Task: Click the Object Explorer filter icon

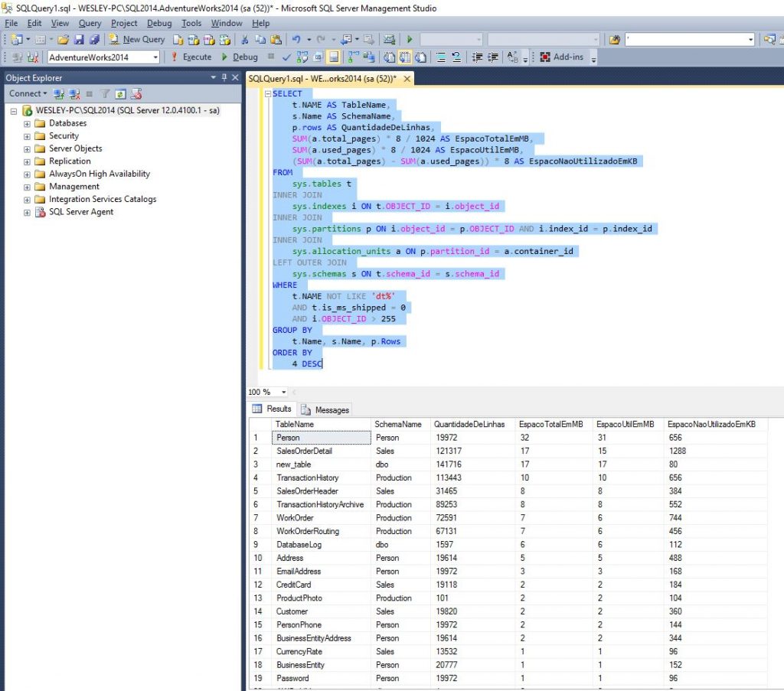Action: [106, 93]
